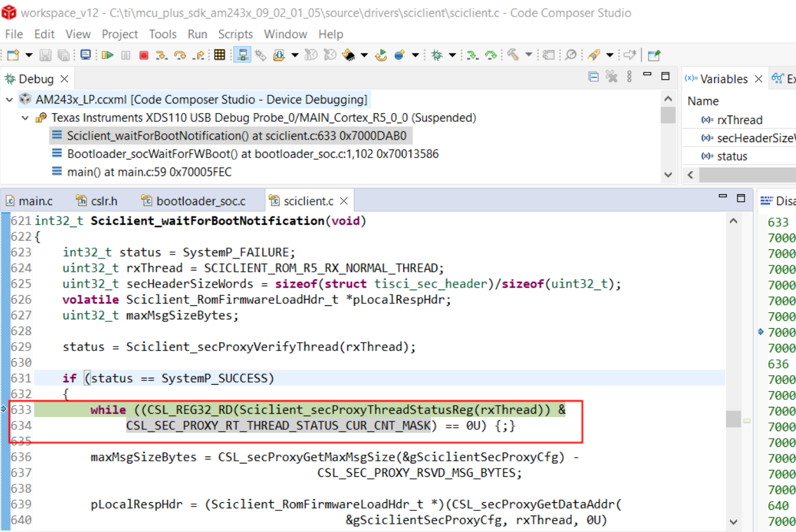Image resolution: width=796 pixels, height=532 pixels.
Task: Click the Load Program folder icon
Action: point(279,55)
